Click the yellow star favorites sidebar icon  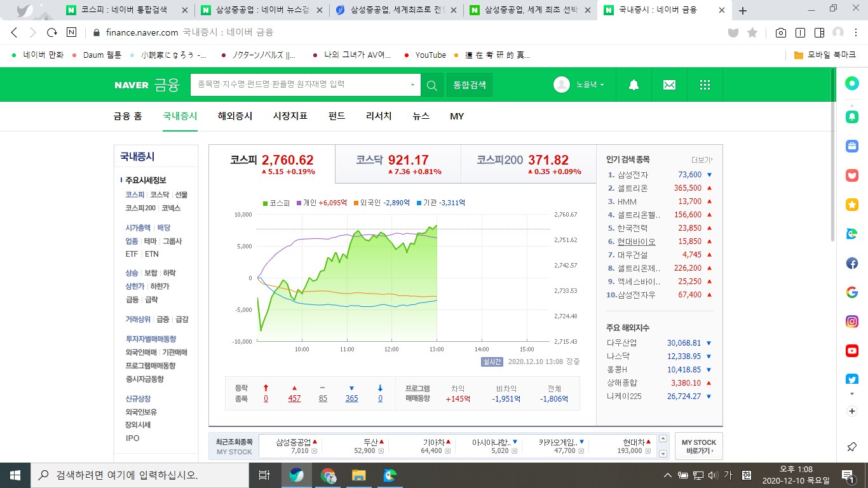tap(852, 205)
